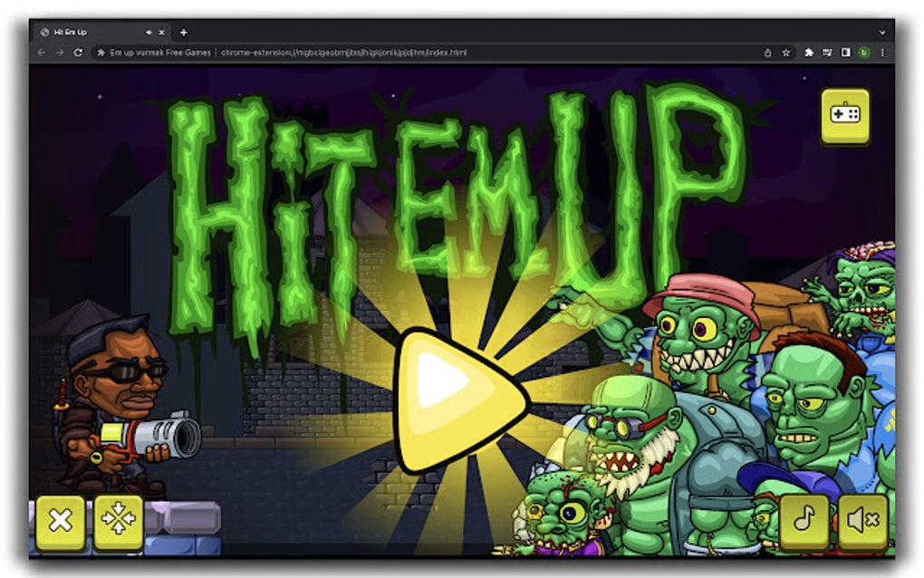Click into the address bar
Viewport: 924px width, 578px height.
[408, 53]
